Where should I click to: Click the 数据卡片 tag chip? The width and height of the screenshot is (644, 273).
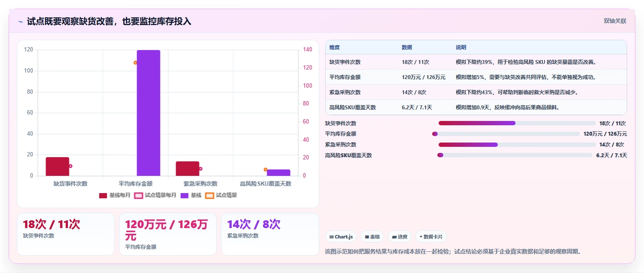tap(431, 237)
